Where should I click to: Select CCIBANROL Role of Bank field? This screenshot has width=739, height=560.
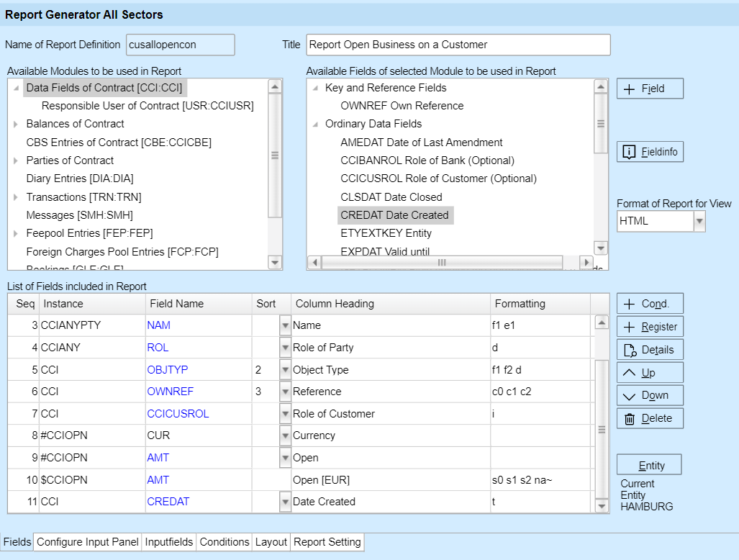coord(427,161)
